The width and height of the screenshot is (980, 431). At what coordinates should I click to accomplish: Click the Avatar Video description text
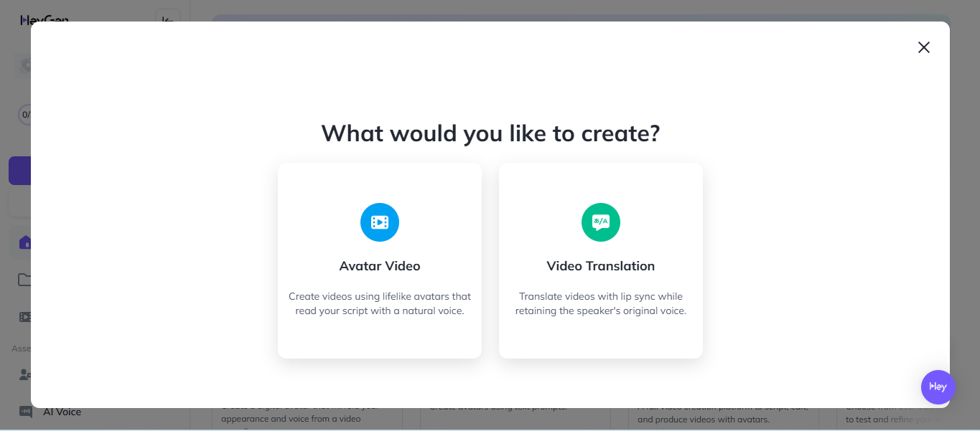pyautogui.click(x=380, y=303)
